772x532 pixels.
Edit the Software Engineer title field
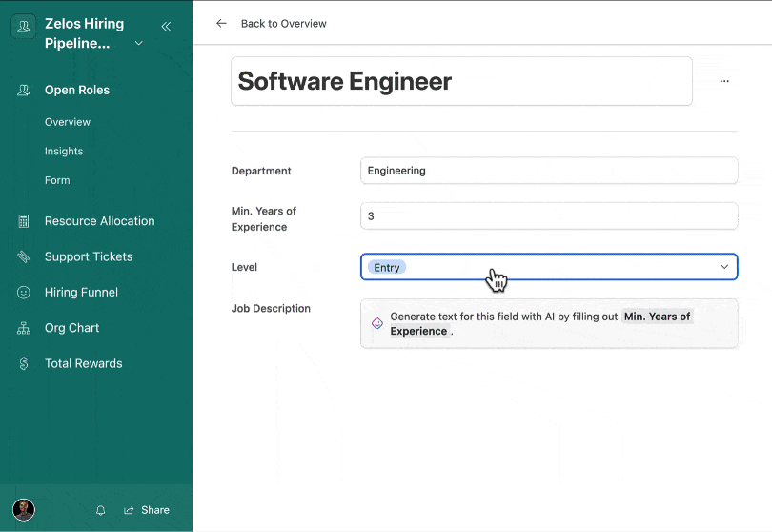pos(461,81)
